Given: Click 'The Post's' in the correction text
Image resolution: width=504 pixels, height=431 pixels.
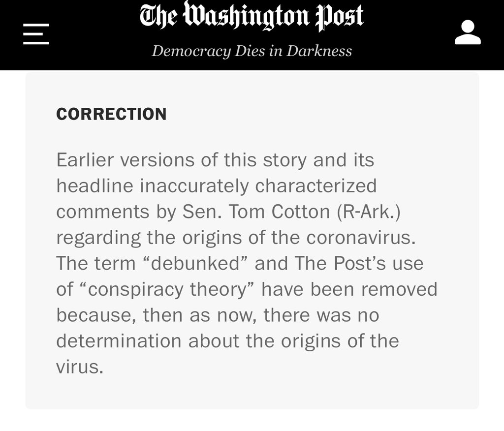Looking at the screenshot, I should click(340, 263).
